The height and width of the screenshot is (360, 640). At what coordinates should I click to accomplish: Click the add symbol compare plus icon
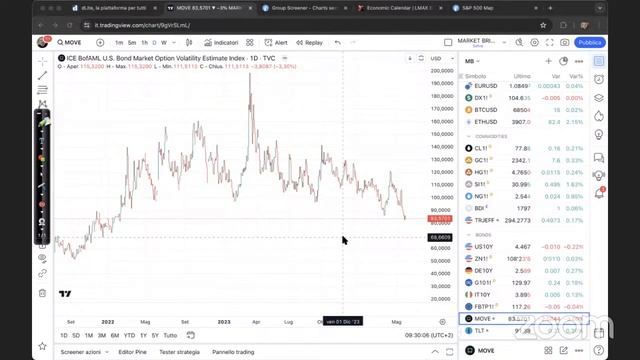click(100, 42)
